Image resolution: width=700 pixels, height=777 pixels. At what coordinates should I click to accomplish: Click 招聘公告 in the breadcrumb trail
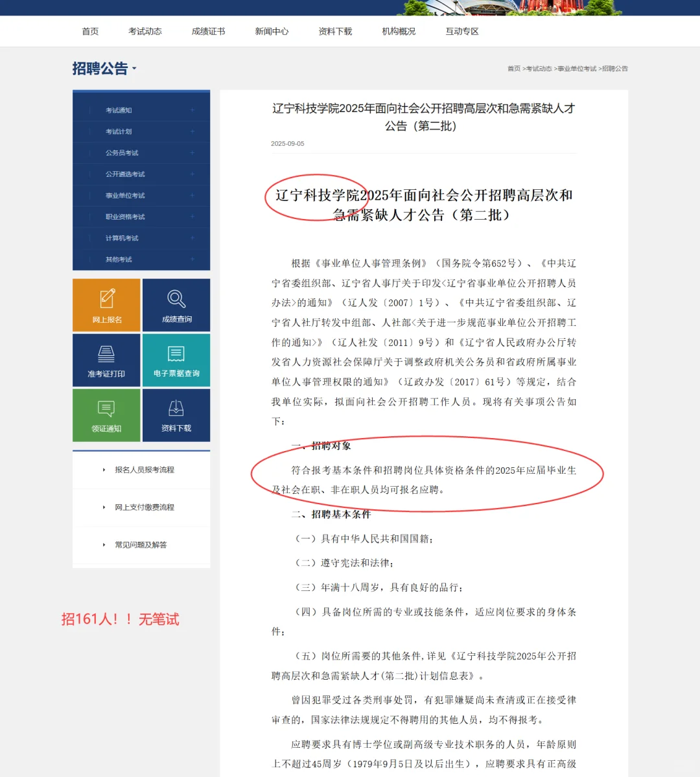(x=614, y=69)
